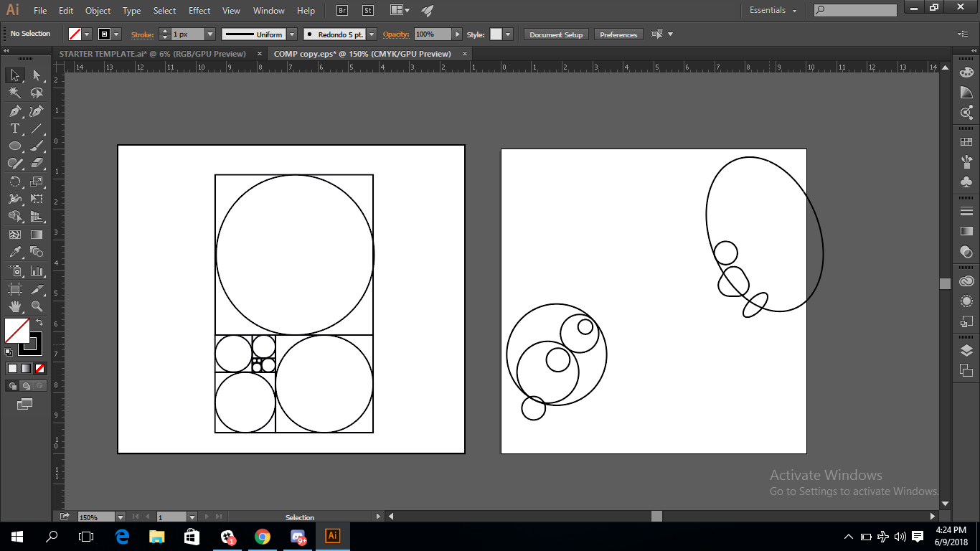Choose the Eyedropper tool
The image size is (980, 551).
pos(14,252)
